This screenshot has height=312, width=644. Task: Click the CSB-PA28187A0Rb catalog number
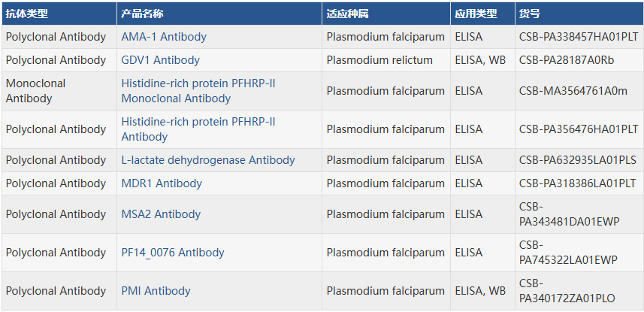[x=567, y=60]
